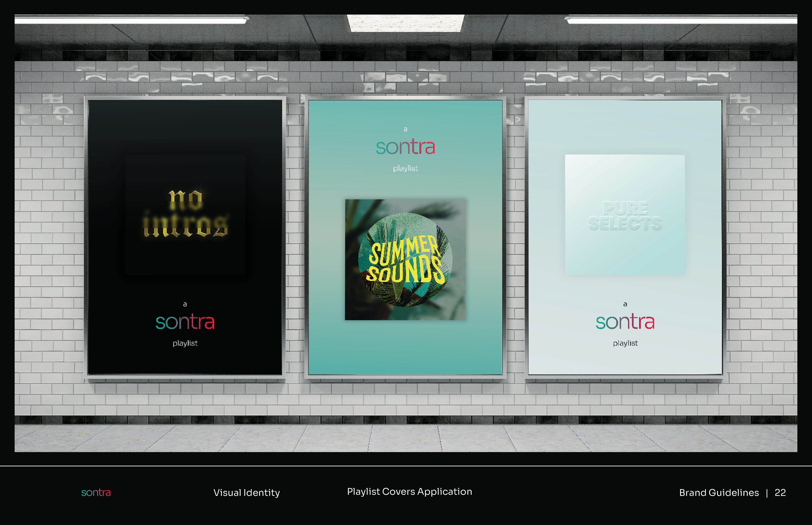Screen dimensions: 812x525
Task: Click the playlist text on the teal poster
Action: click(x=405, y=168)
